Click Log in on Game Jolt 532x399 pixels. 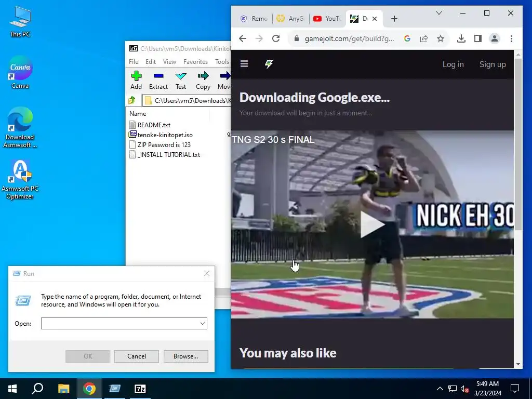(453, 64)
